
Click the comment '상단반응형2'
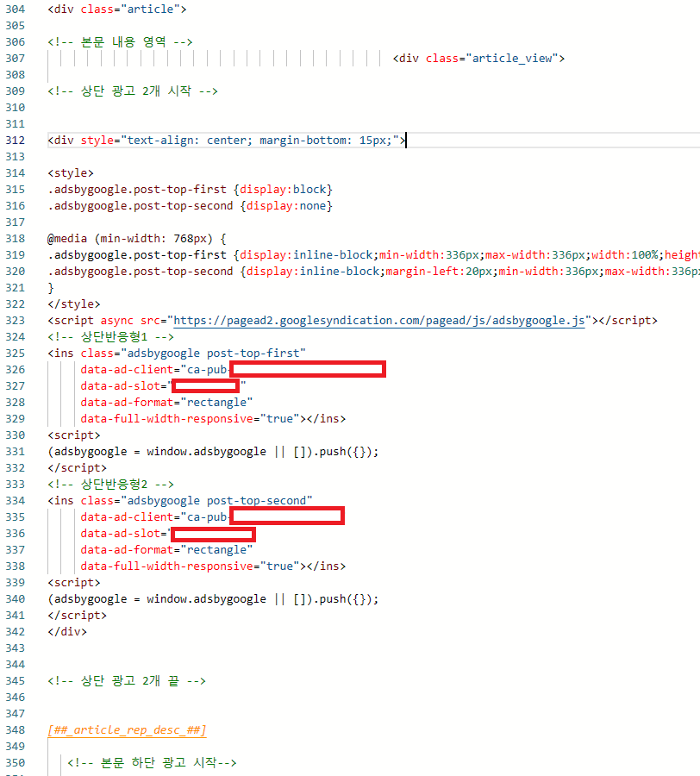tap(110, 485)
